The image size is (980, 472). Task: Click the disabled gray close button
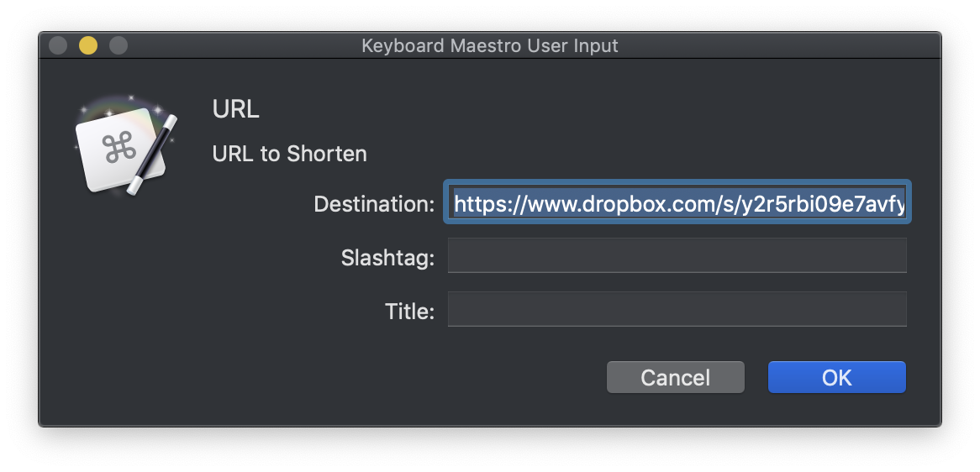[x=58, y=45]
